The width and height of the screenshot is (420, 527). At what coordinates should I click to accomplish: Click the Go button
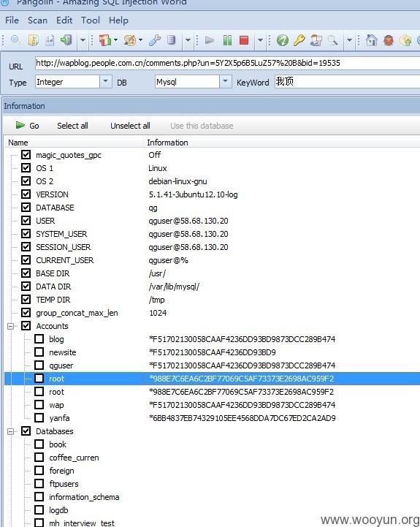tap(27, 126)
